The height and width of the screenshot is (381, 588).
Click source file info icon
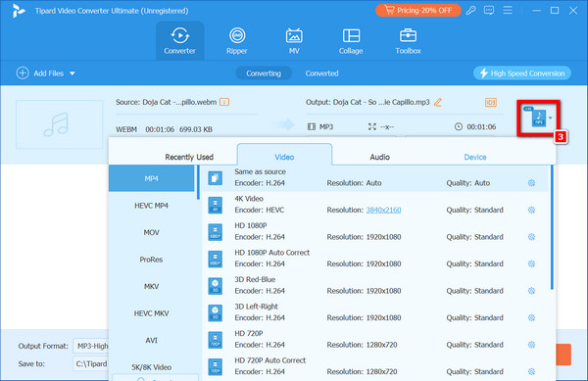coord(224,102)
